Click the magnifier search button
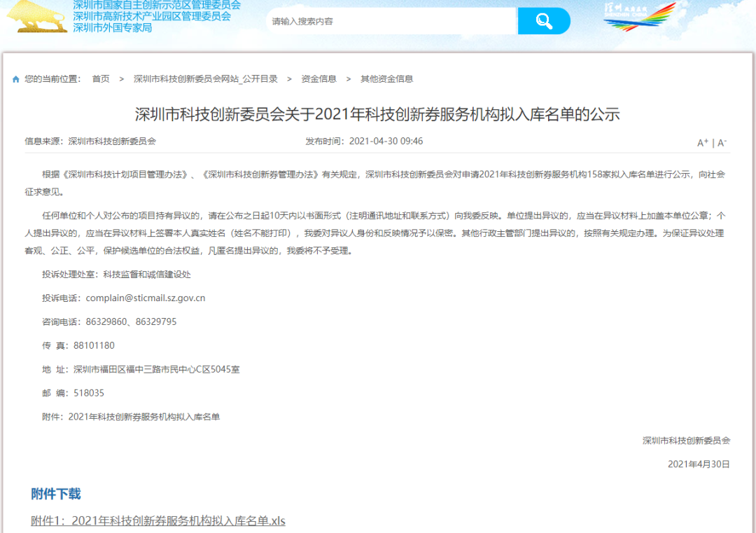 544,21
